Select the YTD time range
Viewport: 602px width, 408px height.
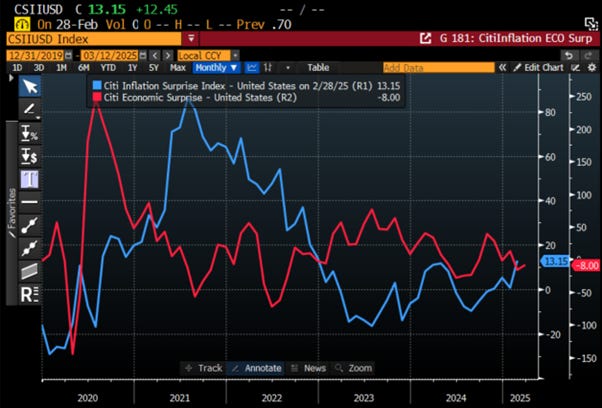(x=108, y=68)
